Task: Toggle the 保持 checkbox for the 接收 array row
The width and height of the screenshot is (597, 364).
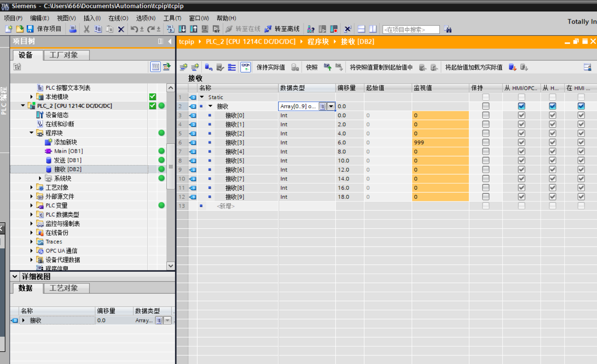Action: (486, 106)
